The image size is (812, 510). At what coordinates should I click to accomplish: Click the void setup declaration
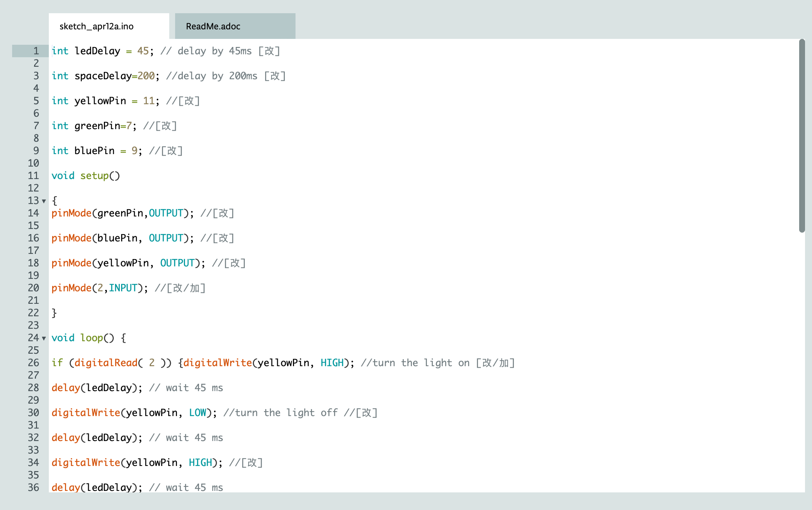85,176
